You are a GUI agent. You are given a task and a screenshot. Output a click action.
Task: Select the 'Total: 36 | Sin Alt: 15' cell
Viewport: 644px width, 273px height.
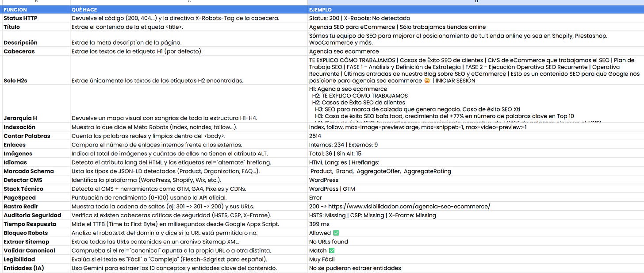475,154
